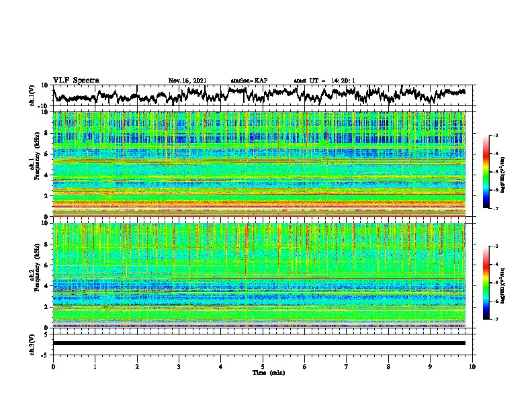
Task: Click the 'station=KAP' label
Action: [249, 81]
